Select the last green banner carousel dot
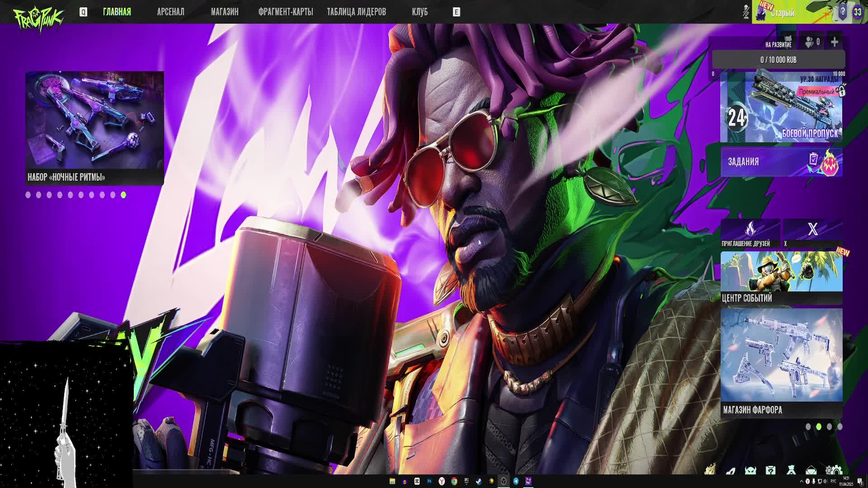This screenshot has height=488, width=868. [123, 195]
